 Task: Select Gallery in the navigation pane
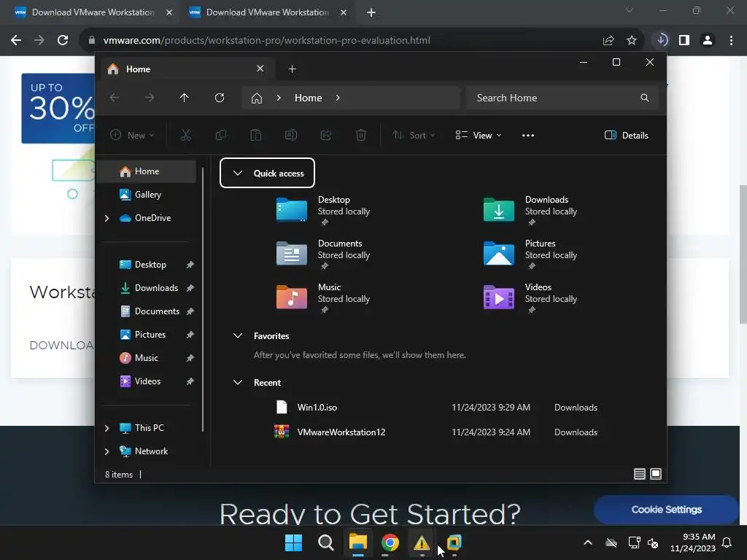click(147, 195)
